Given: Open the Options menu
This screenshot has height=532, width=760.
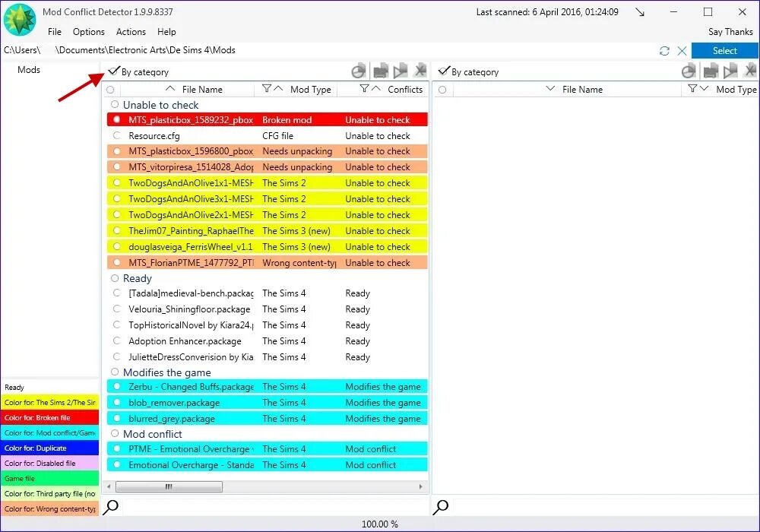Looking at the screenshot, I should 89,31.
